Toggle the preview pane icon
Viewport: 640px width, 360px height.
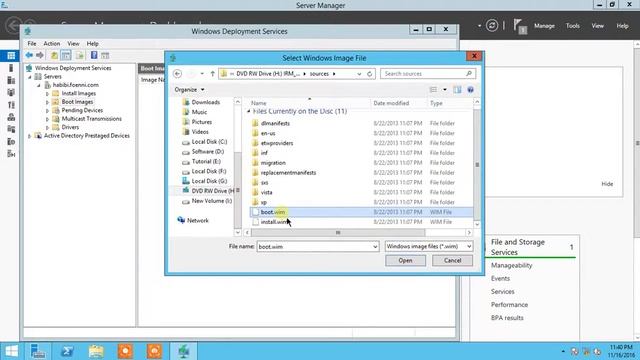point(457,90)
